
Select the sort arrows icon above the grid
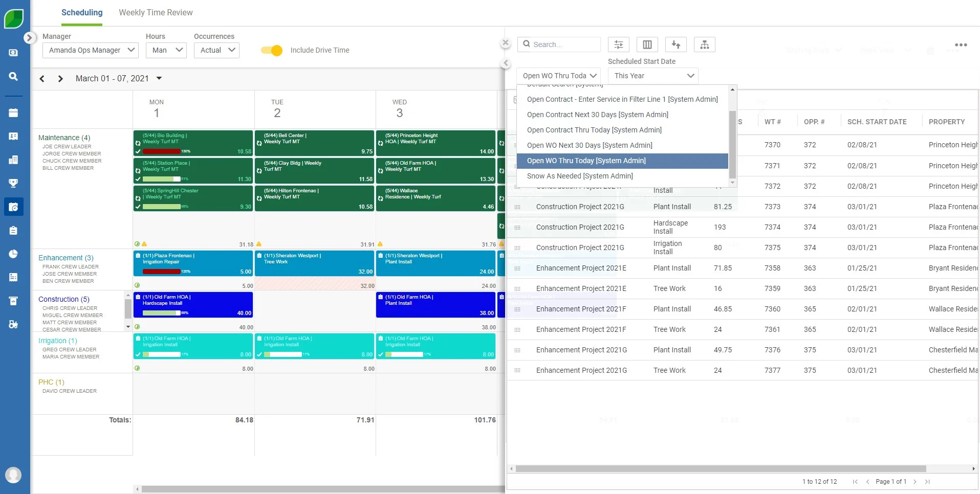tap(676, 44)
